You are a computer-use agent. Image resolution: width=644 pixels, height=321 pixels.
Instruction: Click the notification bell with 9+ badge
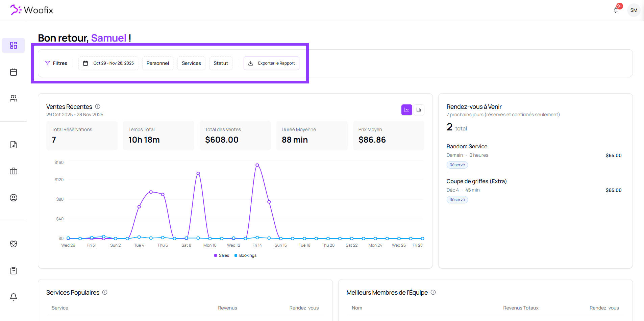click(x=616, y=10)
